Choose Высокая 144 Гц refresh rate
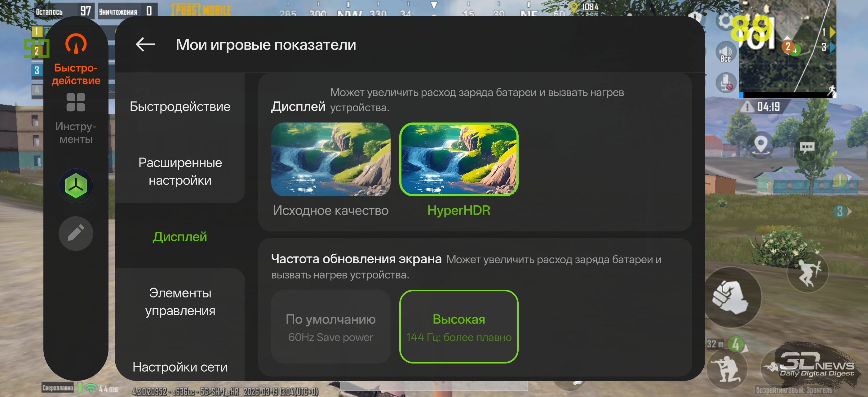 [x=458, y=327]
